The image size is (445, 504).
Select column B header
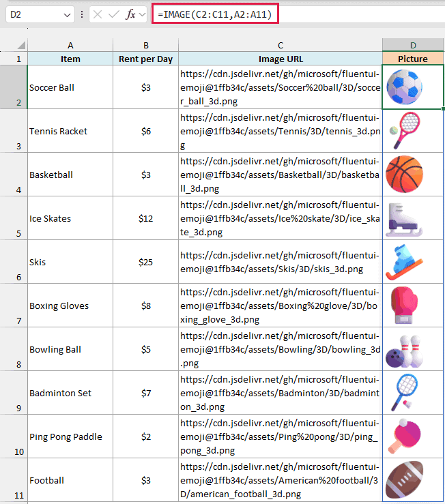coord(146,45)
